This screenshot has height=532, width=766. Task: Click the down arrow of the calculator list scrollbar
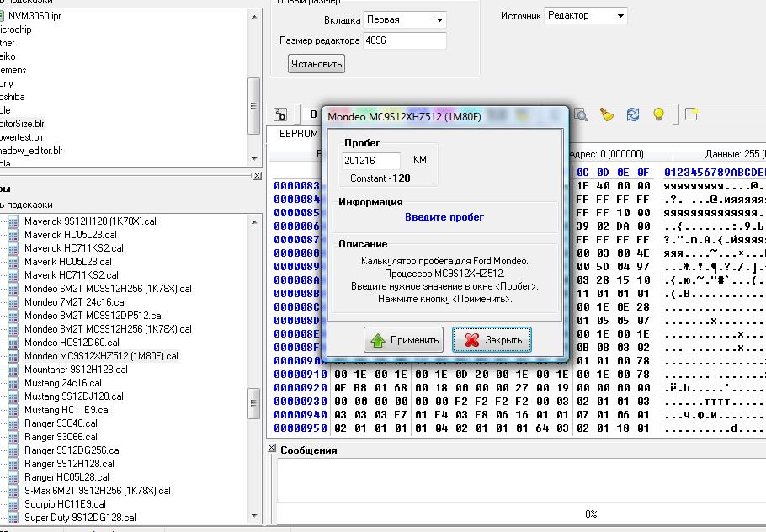coord(253,515)
